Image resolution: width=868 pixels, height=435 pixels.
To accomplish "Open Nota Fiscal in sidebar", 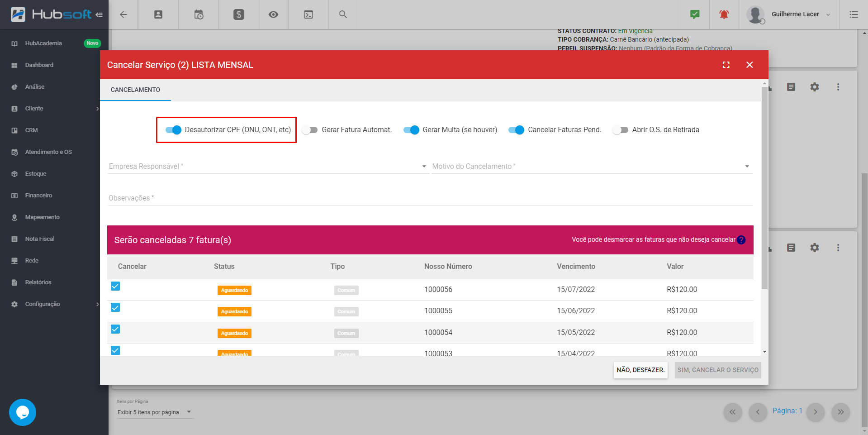I will (x=54, y=239).
